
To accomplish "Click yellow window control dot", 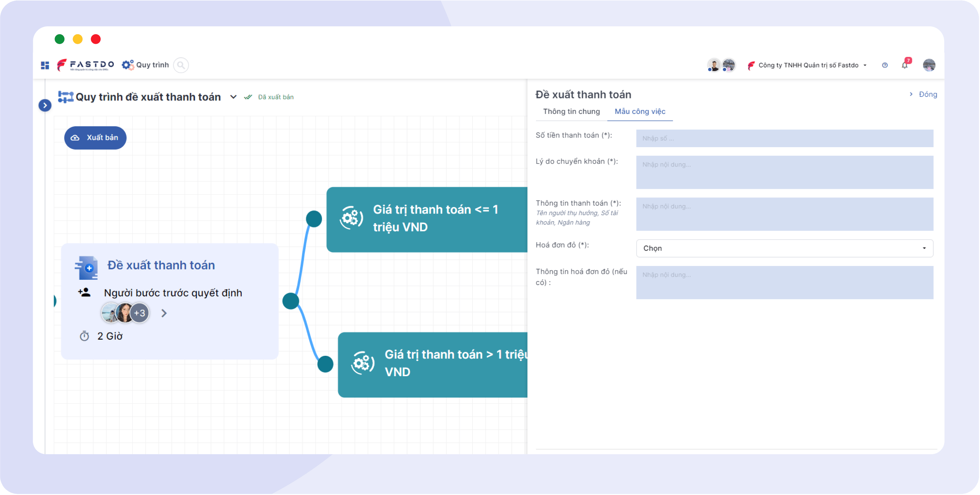I will click(x=78, y=39).
